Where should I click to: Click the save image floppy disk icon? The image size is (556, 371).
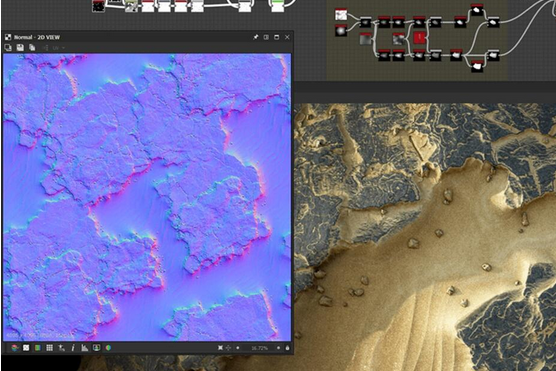20,48
